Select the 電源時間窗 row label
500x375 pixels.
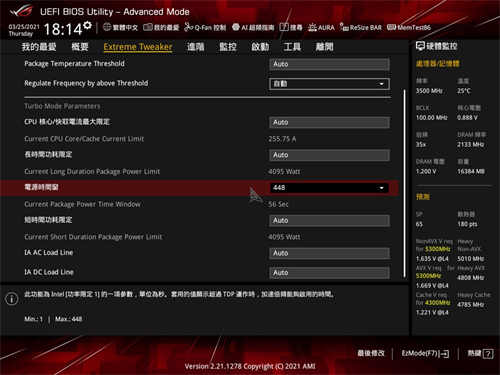41,187
